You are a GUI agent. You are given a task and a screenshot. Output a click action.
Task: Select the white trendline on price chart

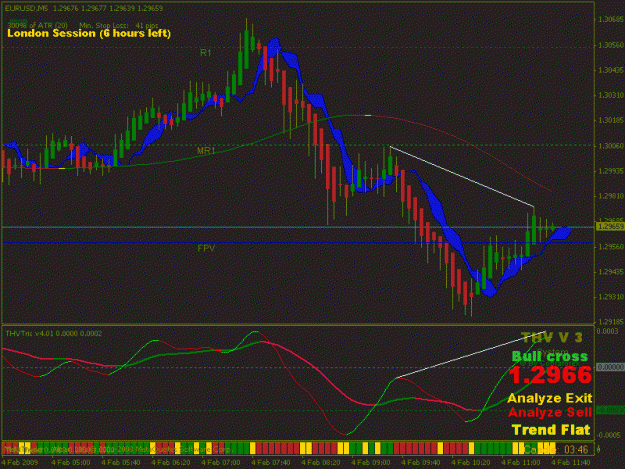[x=462, y=177]
